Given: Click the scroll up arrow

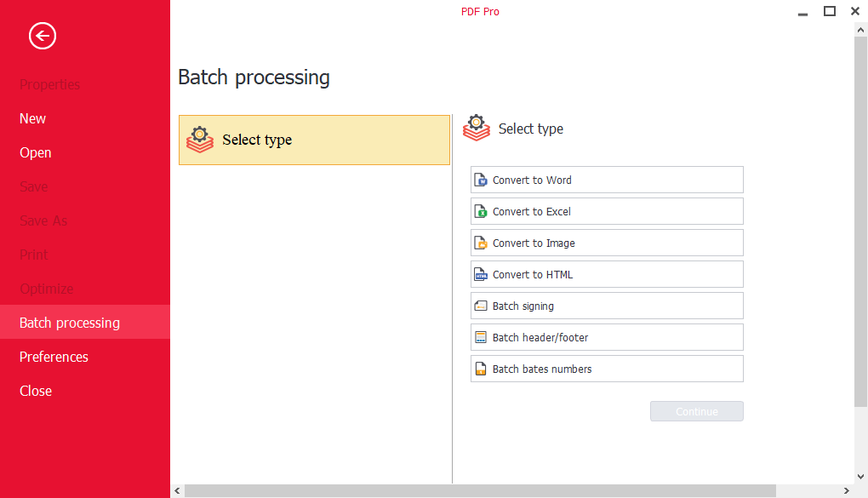Looking at the screenshot, I should pyautogui.click(x=861, y=30).
